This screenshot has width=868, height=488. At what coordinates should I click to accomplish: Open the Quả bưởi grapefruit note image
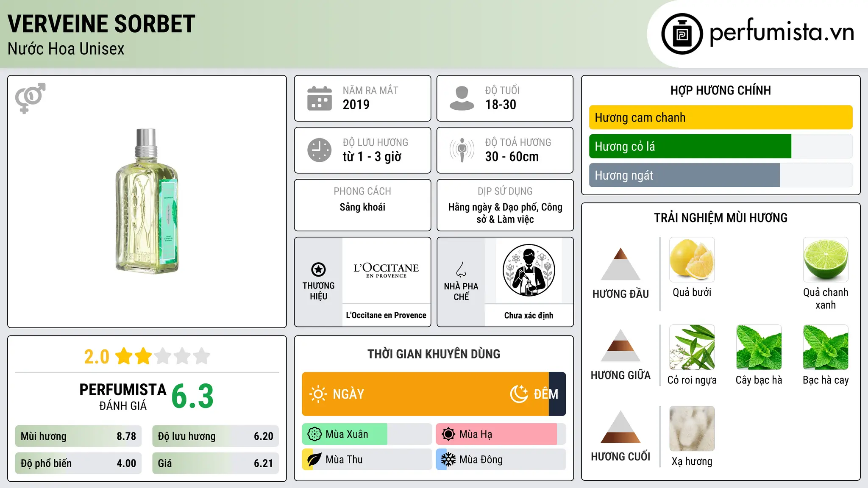click(692, 260)
